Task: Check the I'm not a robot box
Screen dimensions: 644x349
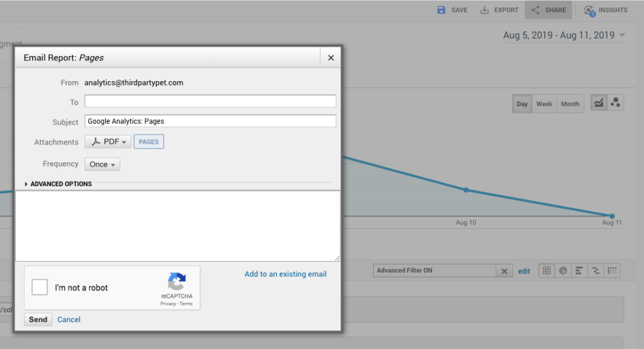Action: (40, 287)
